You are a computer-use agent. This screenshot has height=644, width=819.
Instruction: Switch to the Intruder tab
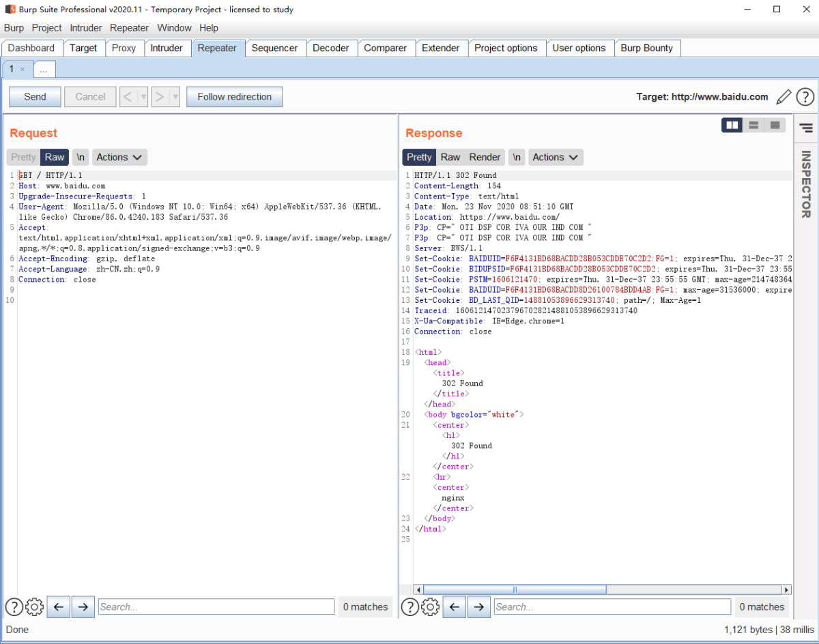[x=167, y=48]
